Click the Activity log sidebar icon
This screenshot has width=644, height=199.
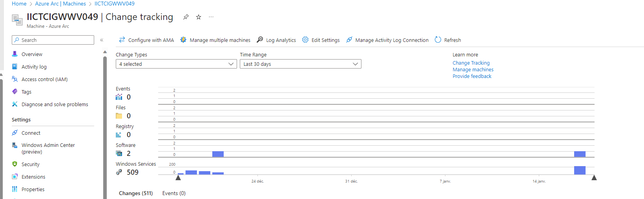[x=15, y=66]
